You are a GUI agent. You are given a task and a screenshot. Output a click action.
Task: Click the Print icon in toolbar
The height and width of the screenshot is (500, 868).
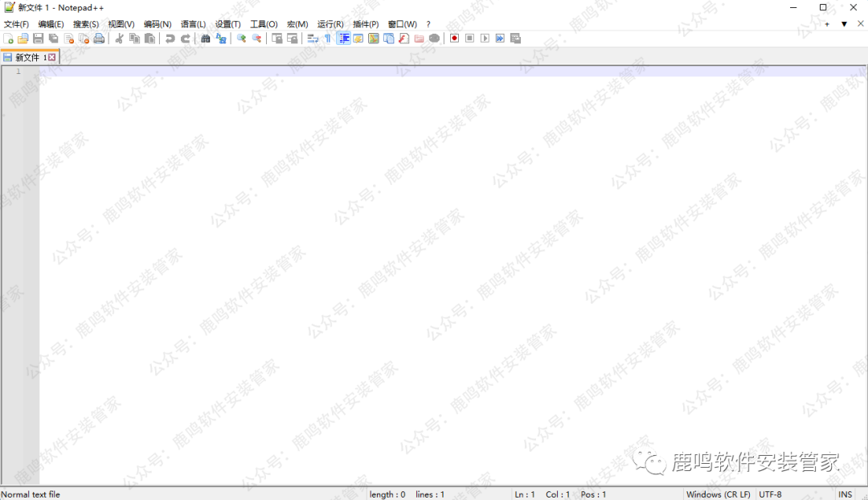[99, 39]
